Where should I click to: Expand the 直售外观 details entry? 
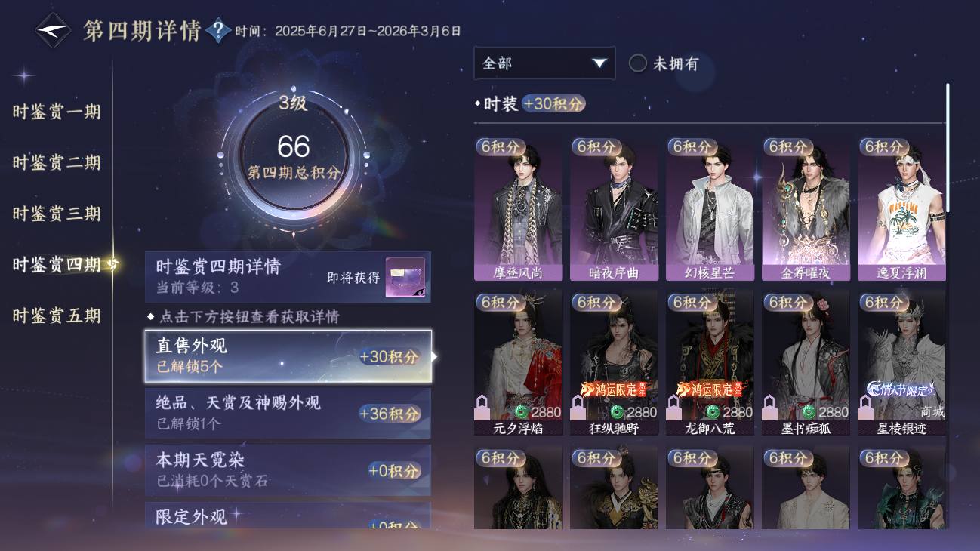pos(288,356)
